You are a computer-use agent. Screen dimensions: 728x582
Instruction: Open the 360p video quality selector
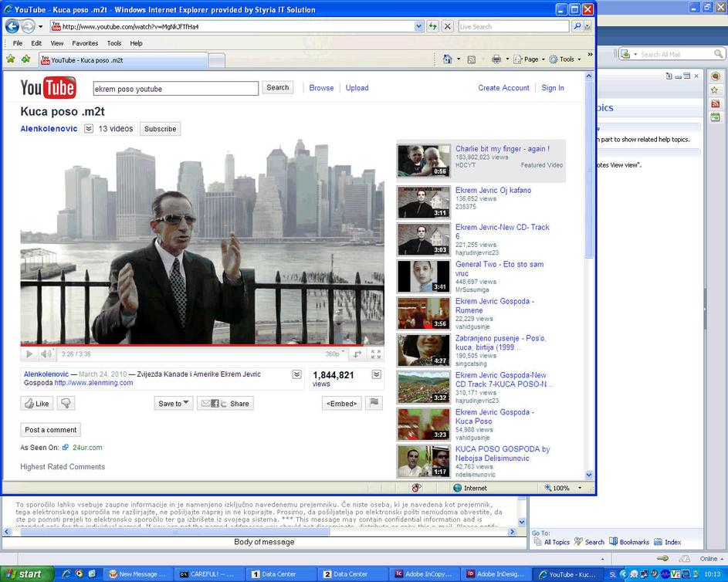pos(334,354)
